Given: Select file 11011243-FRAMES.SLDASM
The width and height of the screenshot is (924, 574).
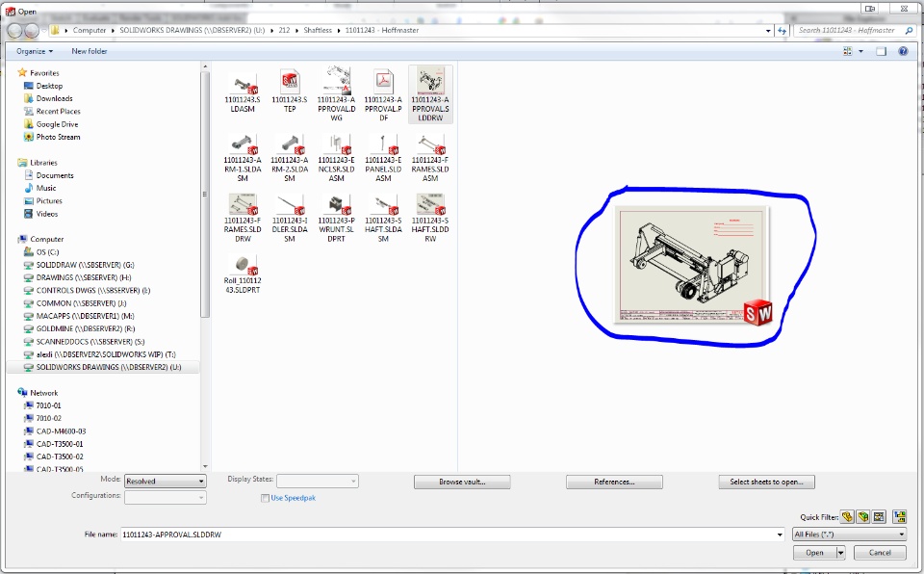Looking at the screenshot, I should click(x=430, y=158).
